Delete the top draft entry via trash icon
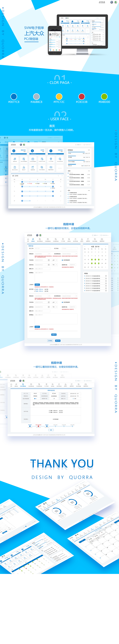Viewport: 119px width, 644px height. (x=106, y=276)
